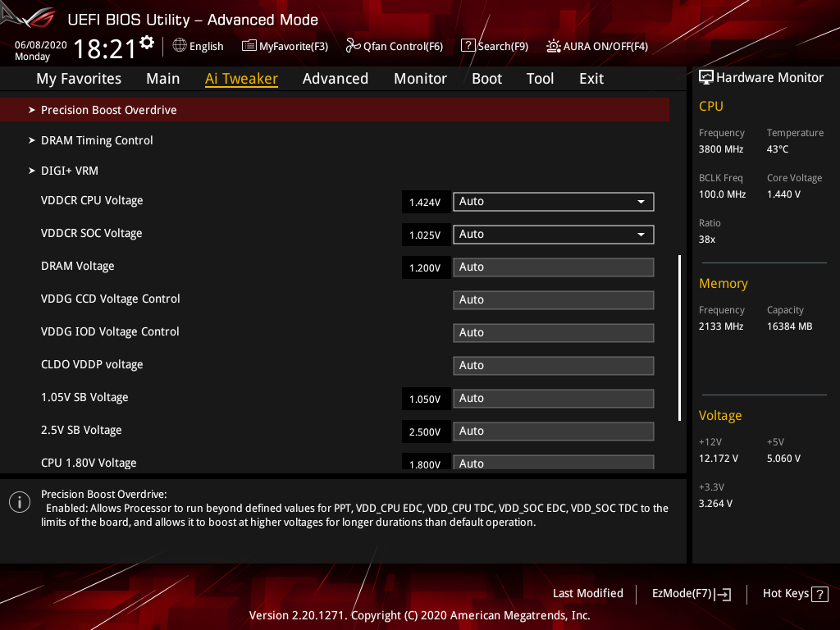Click the 1.050V SB voltage reading
This screenshot has width=840, height=630.
click(426, 399)
